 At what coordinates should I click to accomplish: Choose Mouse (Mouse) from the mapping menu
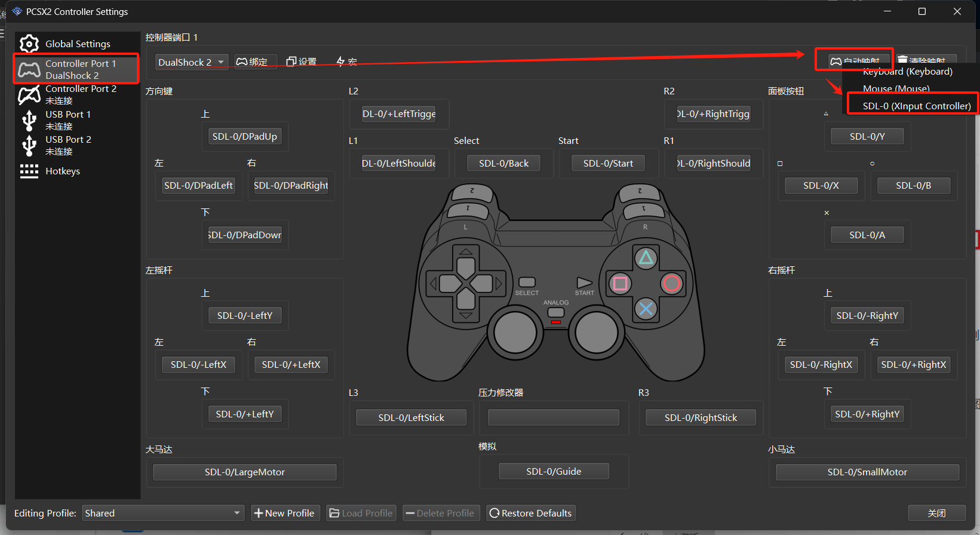coord(896,88)
